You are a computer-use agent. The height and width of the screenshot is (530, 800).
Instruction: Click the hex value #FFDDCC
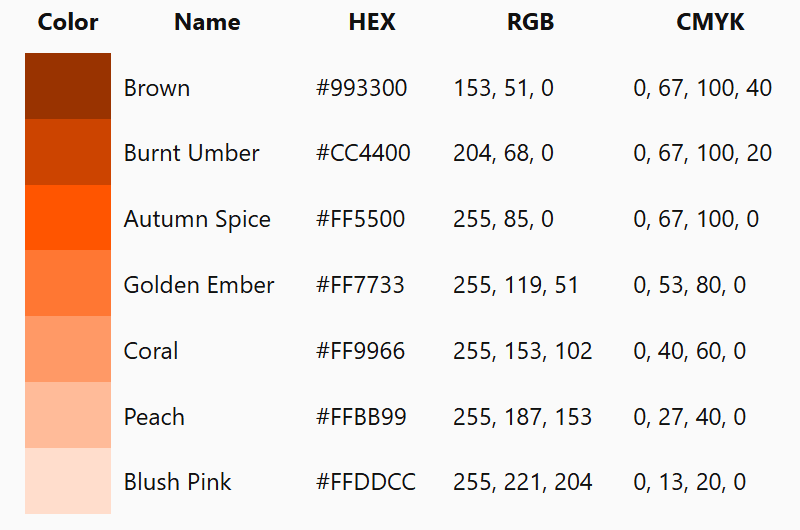point(366,482)
